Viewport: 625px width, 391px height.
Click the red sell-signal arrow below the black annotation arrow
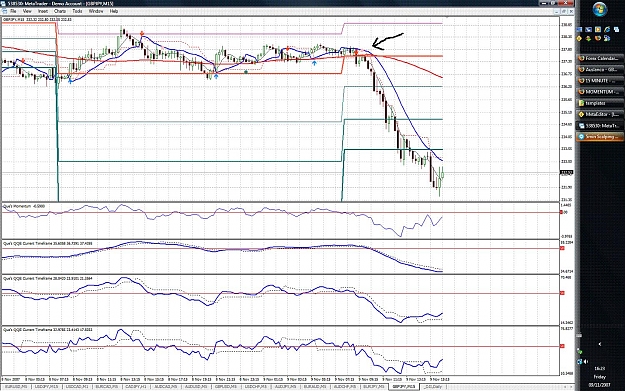point(356,53)
